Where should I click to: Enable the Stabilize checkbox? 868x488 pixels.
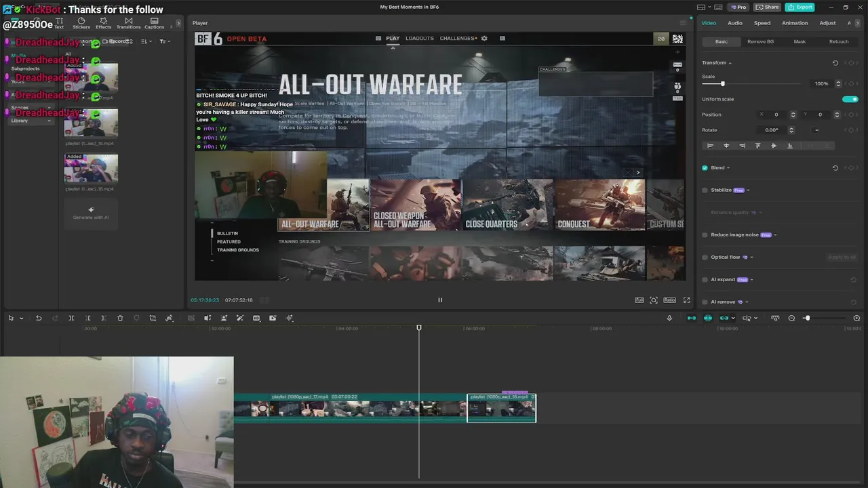tap(705, 190)
